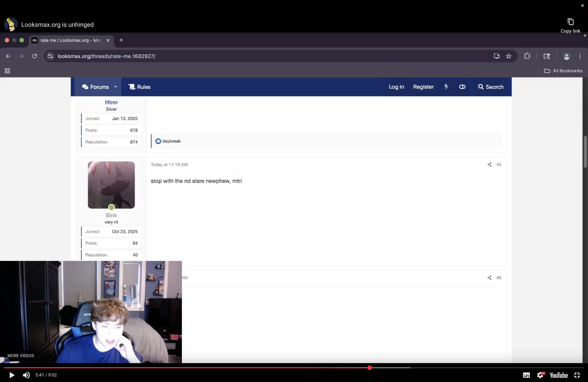Open the Rules navigation item
Image resolution: width=588 pixels, height=382 pixels.
tap(140, 87)
